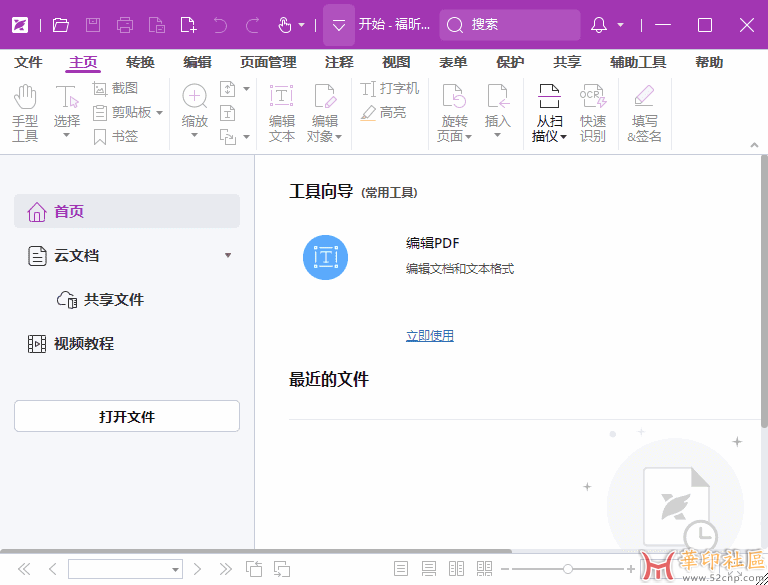The image size is (768, 585).
Task: Enable two-page facing view in status bar
Action: (457, 569)
